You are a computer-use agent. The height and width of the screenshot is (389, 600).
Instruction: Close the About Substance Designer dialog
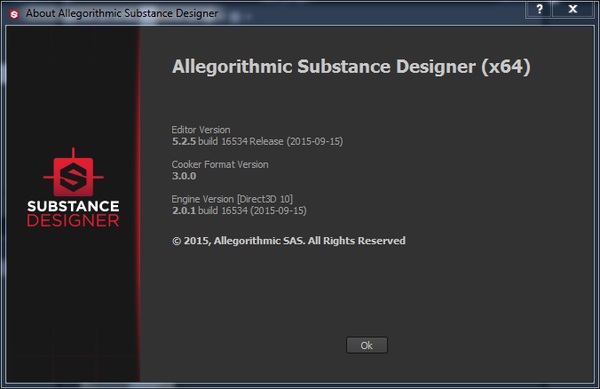[572, 9]
